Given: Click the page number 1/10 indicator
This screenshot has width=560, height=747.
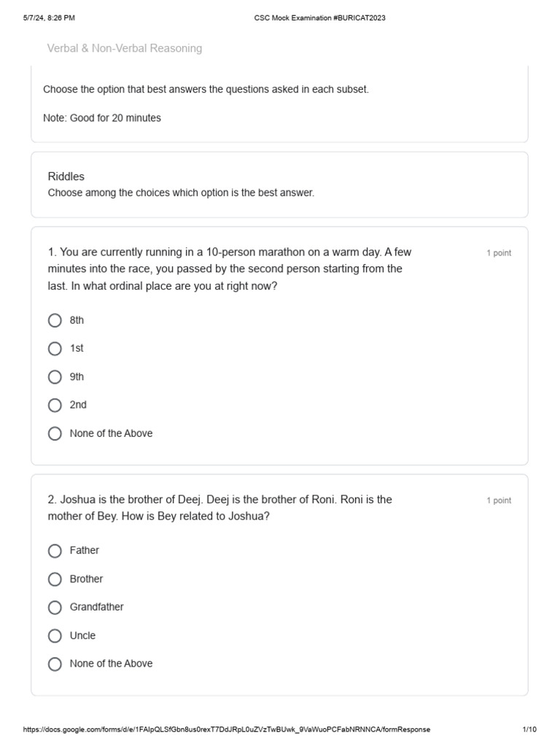Looking at the screenshot, I should click(529, 729).
